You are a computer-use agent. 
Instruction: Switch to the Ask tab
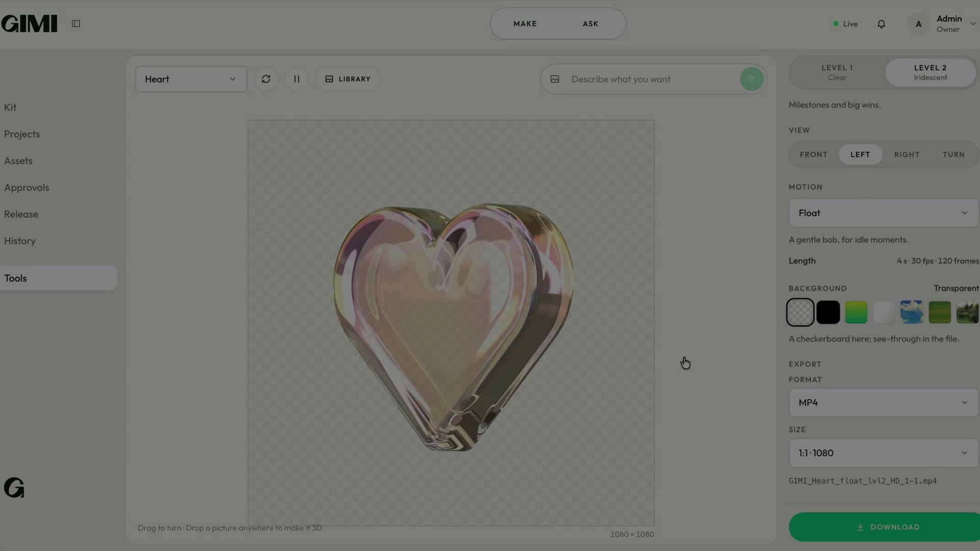pyautogui.click(x=591, y=23)
